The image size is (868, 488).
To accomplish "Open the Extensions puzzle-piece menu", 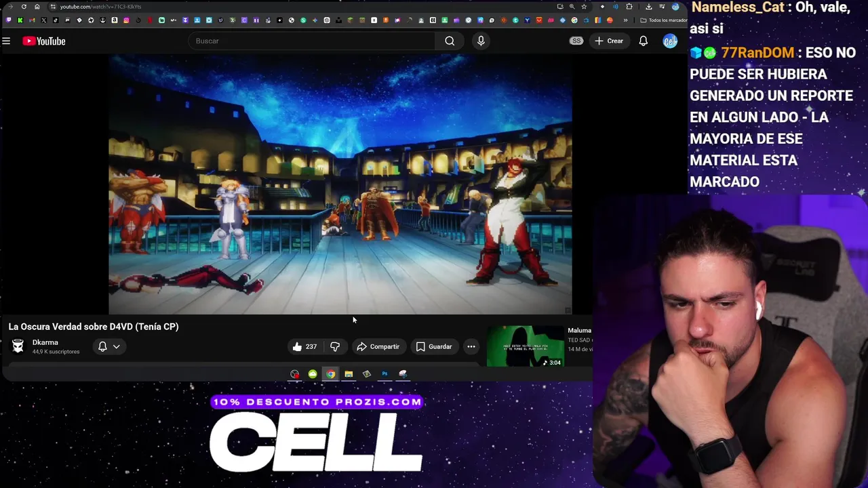I will (629, 7).
